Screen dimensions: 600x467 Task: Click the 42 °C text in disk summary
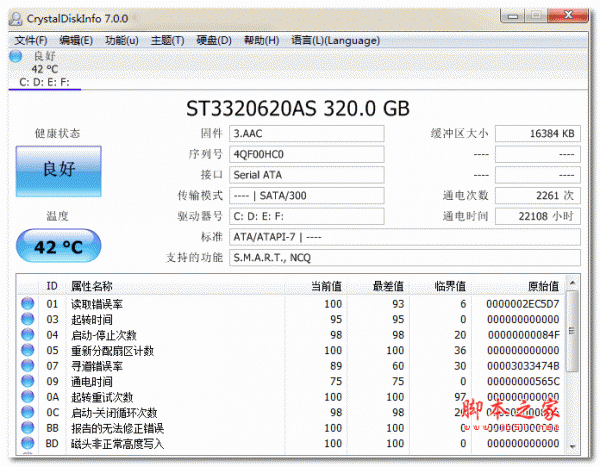pyautogui.click(x=45, y=69)
